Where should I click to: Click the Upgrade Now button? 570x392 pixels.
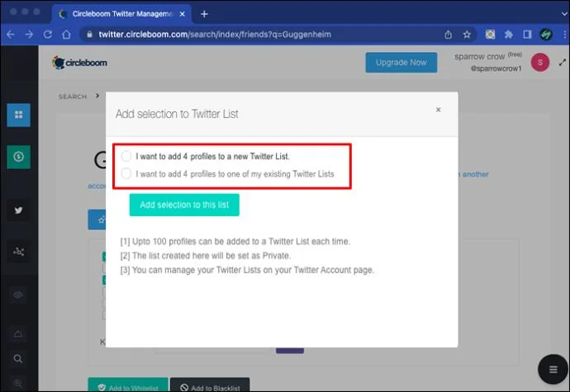pyautogui.click(x=401, y=63)
